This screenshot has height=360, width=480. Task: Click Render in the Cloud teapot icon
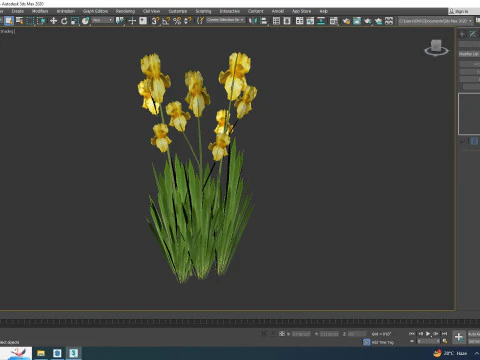[x=378, y=21]
